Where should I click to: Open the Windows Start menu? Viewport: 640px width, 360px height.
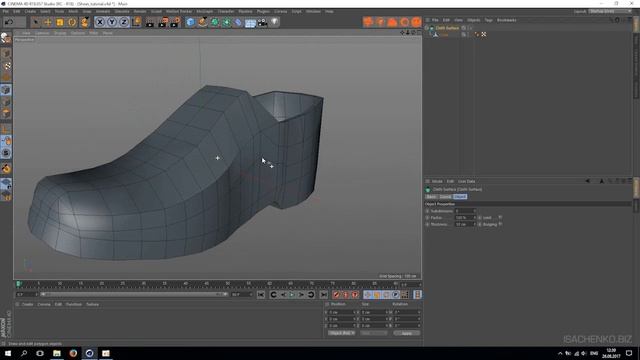click(x=8, y=353)
